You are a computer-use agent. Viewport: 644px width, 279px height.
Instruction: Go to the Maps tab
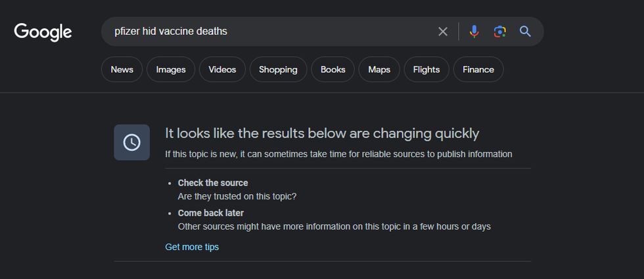click(379, 70)
